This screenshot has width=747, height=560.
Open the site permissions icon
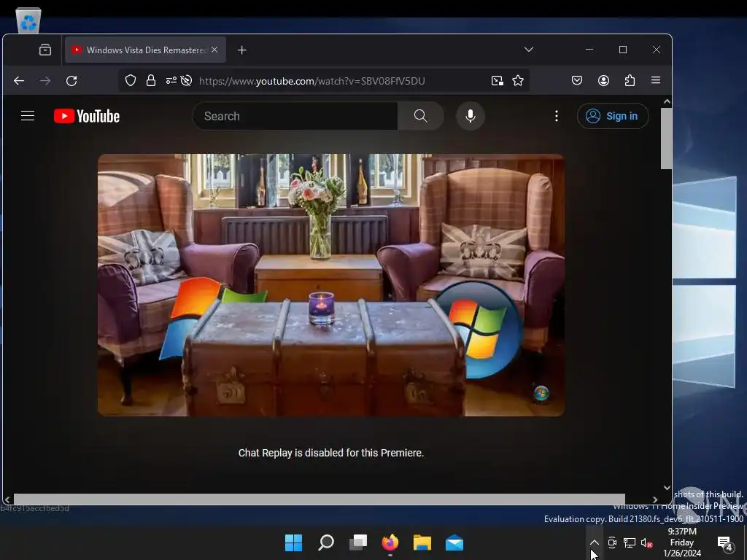coord(171,80)
